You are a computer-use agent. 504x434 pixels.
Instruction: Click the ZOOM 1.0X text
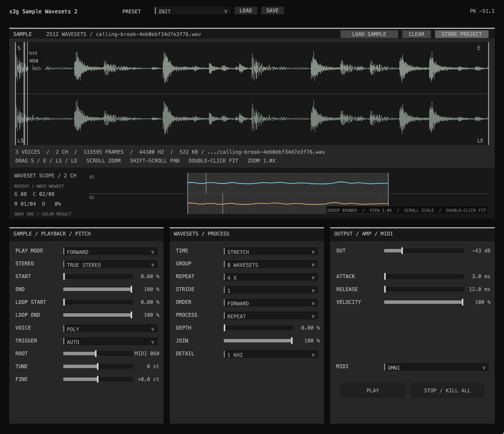(x=261, y=161)
